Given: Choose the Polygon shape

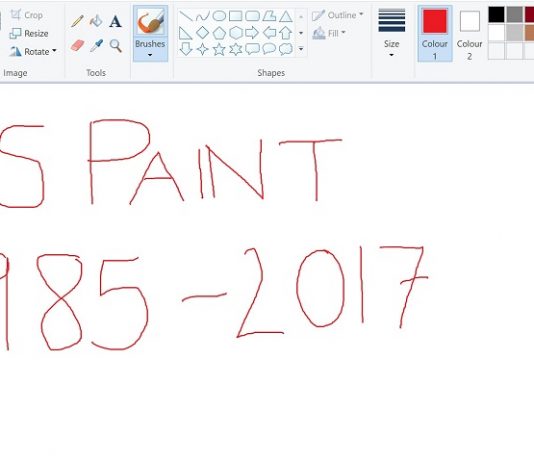Looking at the screenshot, I should pyautogui.click(x=269, y=16).
